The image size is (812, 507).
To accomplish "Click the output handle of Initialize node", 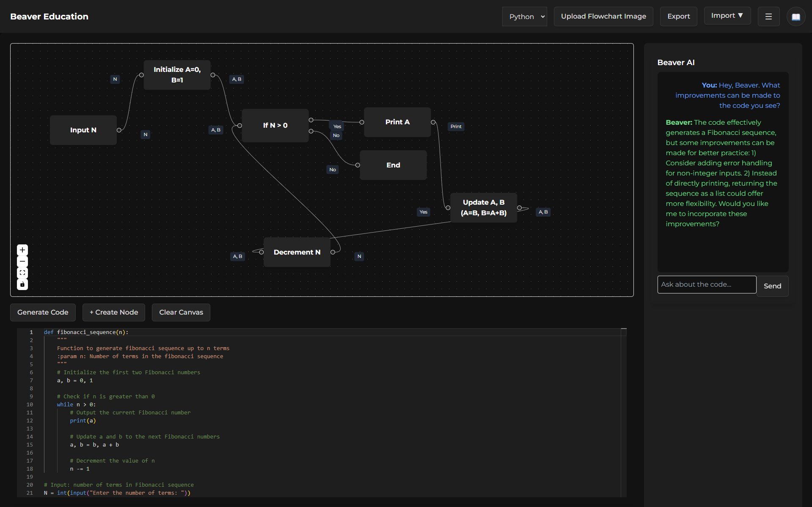I will [213, 75].
